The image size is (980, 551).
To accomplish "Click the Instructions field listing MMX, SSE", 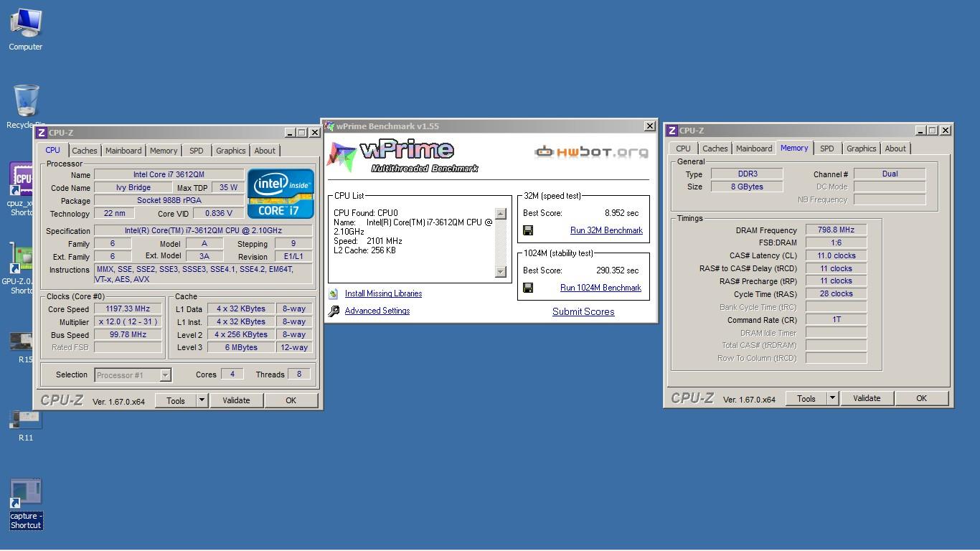I will [203, 274].
